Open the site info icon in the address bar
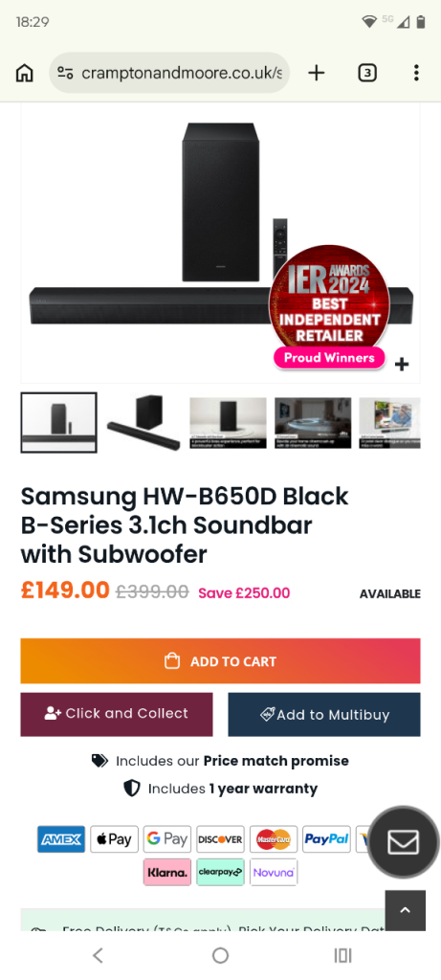441x980 pixels. pyautogui.click(x=66, y=73)
